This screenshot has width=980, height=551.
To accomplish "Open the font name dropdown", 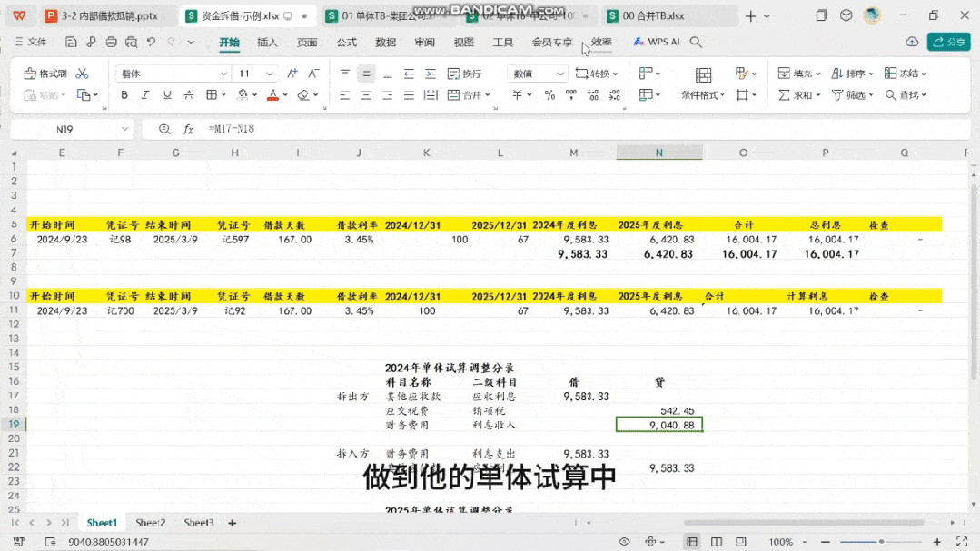I will [x=223, y=74].
